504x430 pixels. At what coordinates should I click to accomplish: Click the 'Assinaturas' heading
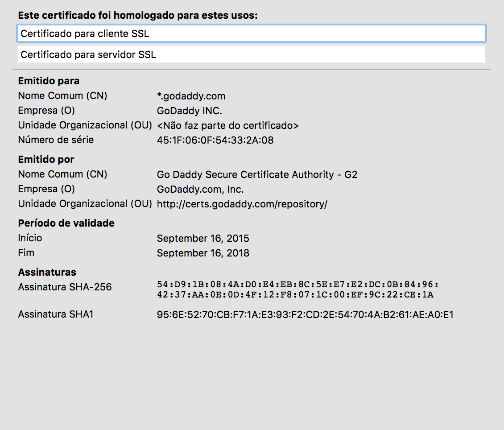tap(47, 272)
